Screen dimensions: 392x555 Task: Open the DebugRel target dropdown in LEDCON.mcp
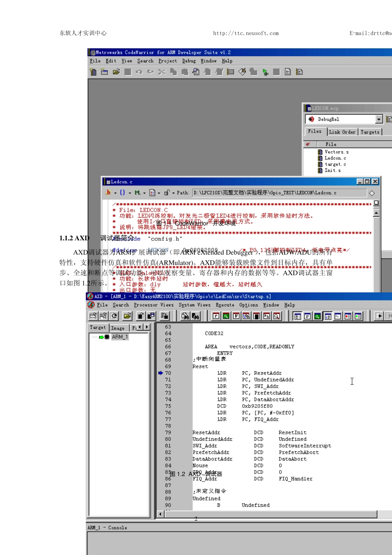379,119
